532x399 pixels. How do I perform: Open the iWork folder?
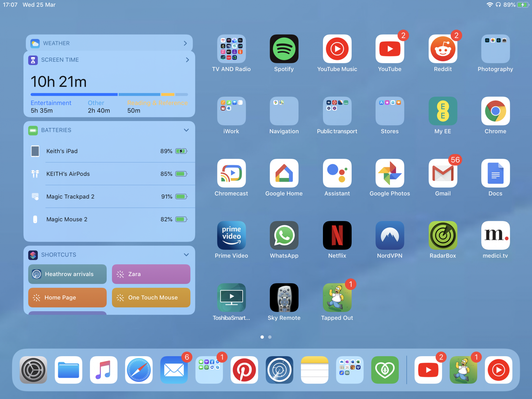click(x=231, y=111)
